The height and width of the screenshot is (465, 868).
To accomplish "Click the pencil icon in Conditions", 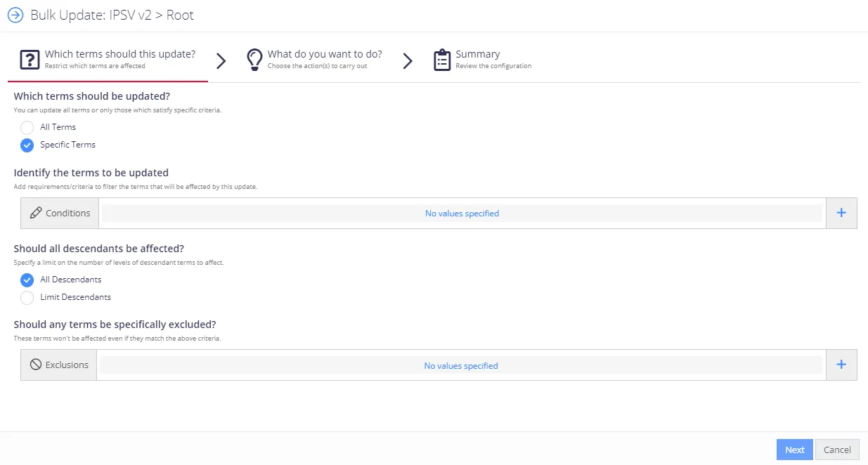I will point(36,213).
